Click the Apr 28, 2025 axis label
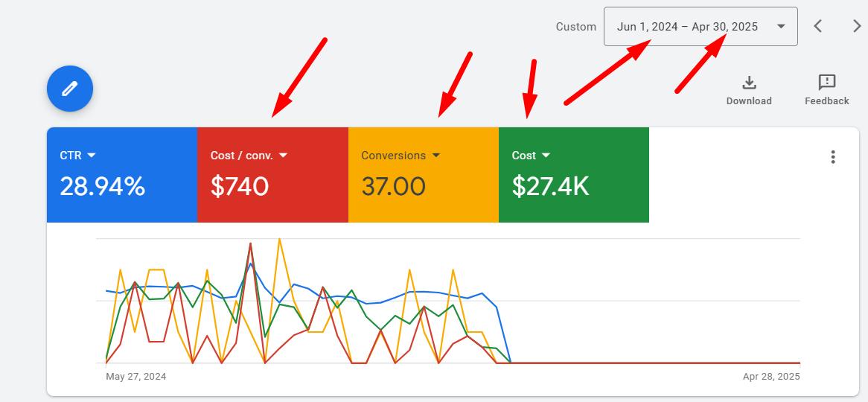 point(771,377)
